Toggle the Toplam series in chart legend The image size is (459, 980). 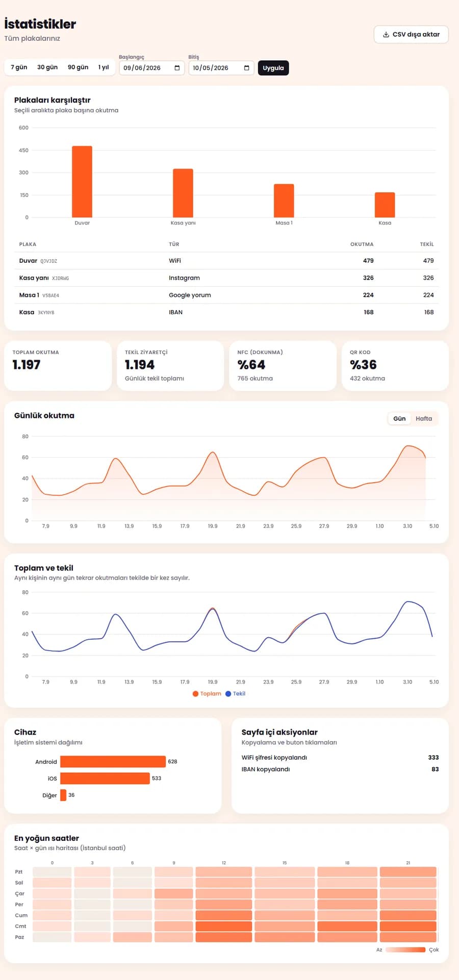click(207, 694)
